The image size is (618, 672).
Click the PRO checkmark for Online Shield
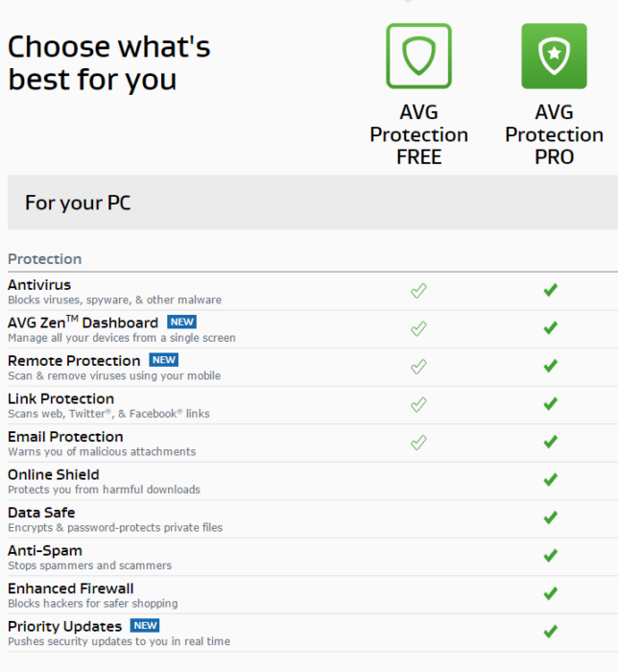551,480
